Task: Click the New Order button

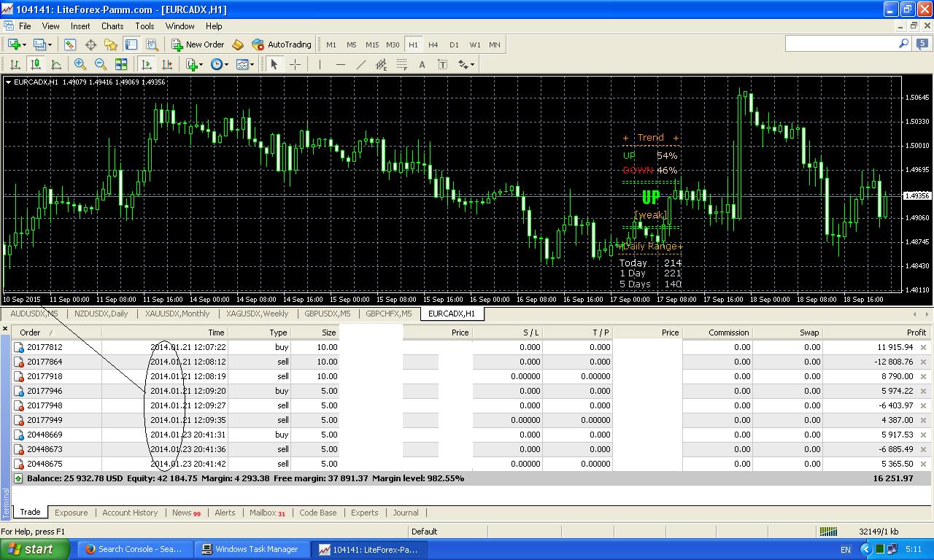Action: click(x=198, y=44)
